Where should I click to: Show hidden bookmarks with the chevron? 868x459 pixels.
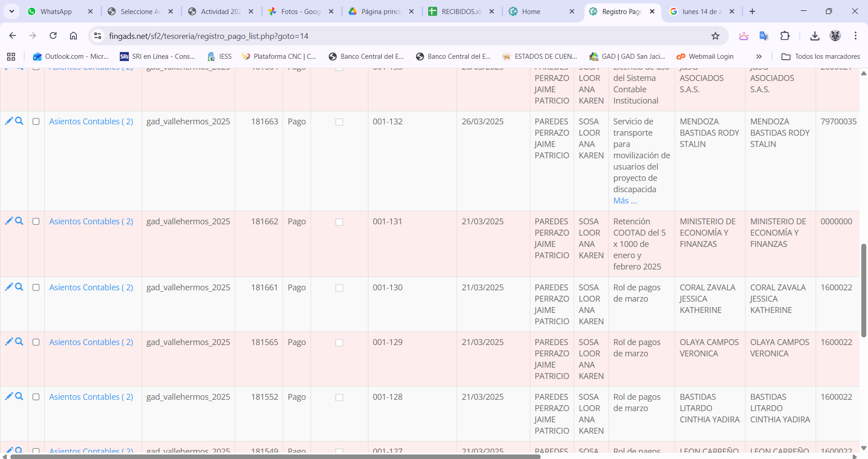tap(759, 57)
